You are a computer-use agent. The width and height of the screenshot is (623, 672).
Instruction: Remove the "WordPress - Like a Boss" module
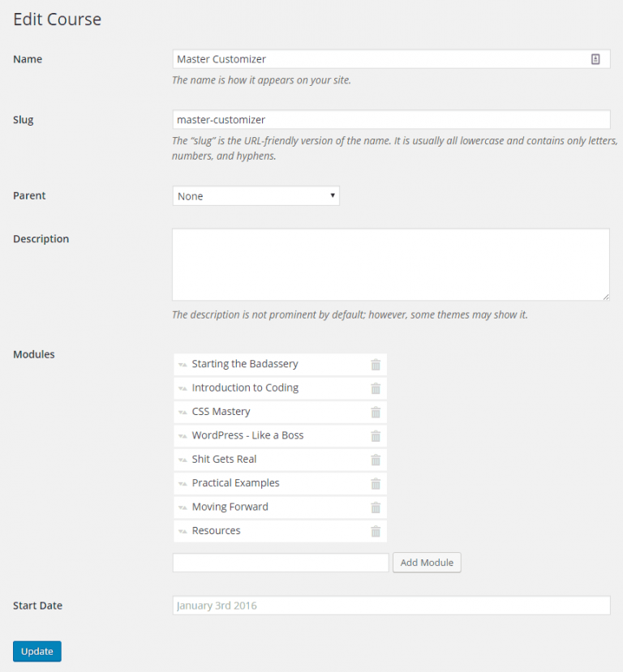click(x=375, y=435)
